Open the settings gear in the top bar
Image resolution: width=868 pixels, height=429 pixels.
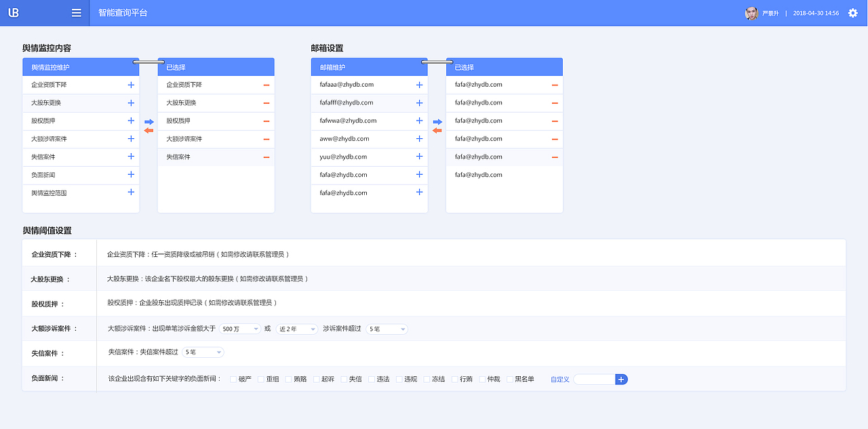tap(853, 12)
